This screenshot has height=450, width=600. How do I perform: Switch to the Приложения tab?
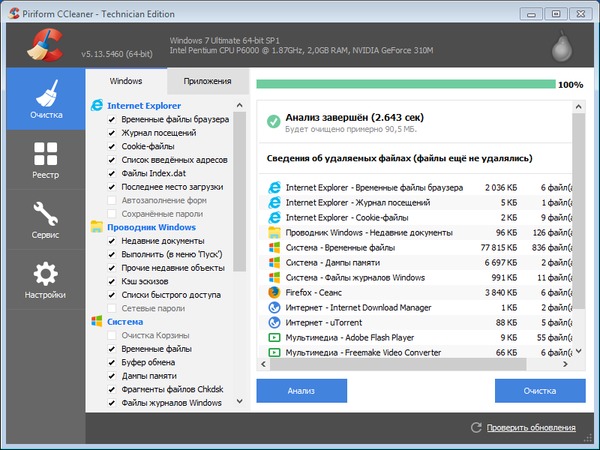click(206, 80)
